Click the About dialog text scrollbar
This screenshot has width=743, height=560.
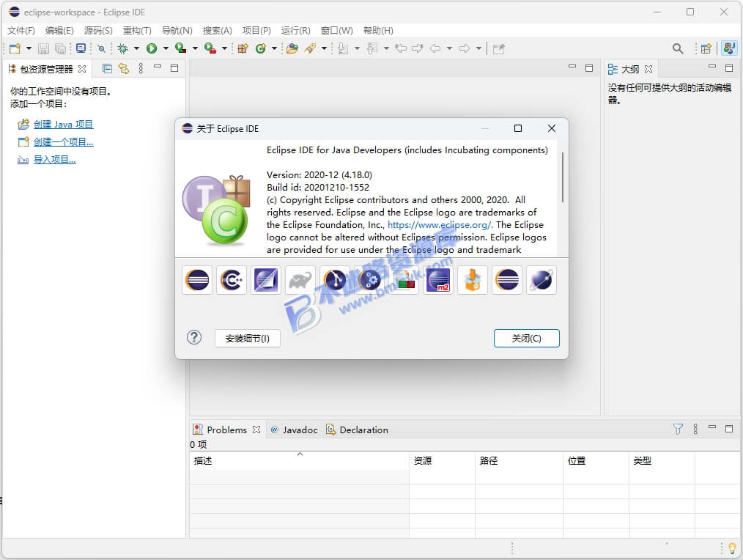[563, 177]
